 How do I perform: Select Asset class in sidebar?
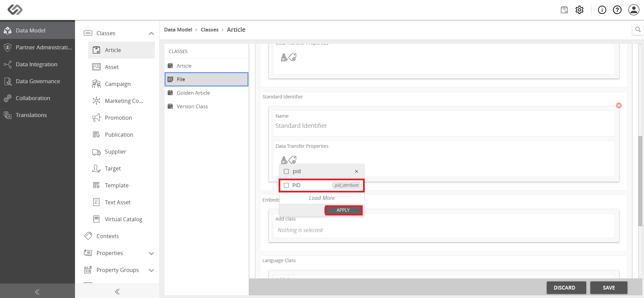(122, 67)
